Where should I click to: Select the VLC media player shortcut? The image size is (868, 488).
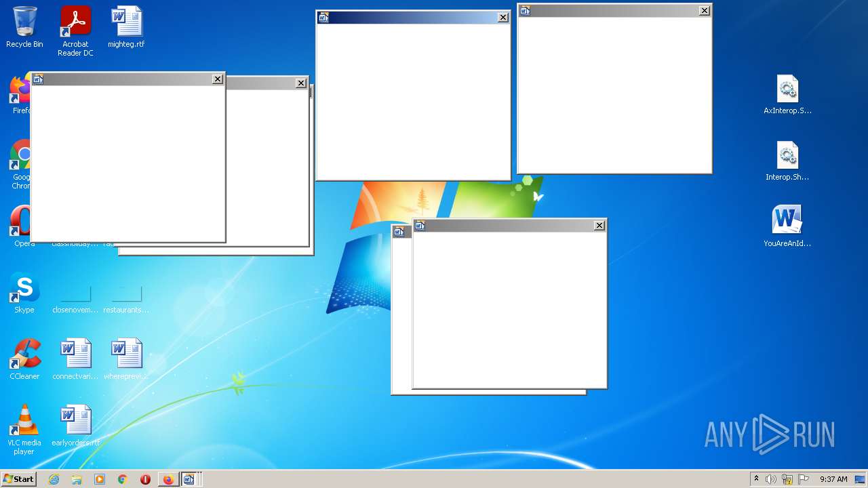tap(24, 430)
